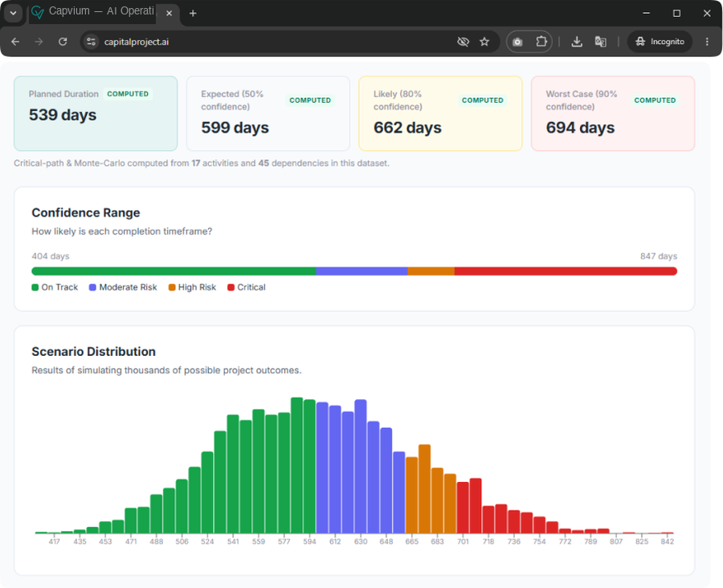Click the 847 days range label
The width and height of the screenshot is (723, 588).
pyautogui.click(x=659, y=256)
